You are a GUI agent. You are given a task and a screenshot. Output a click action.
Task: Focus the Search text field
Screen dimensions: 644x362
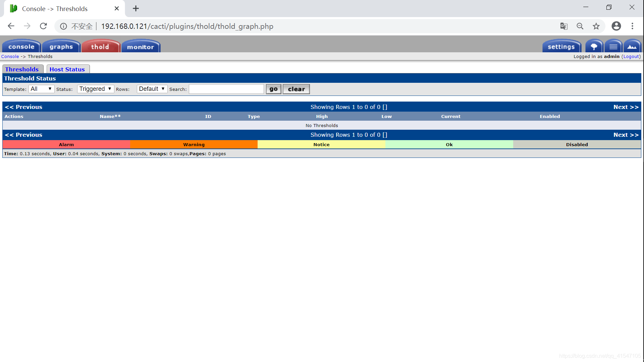pos(226,89)
